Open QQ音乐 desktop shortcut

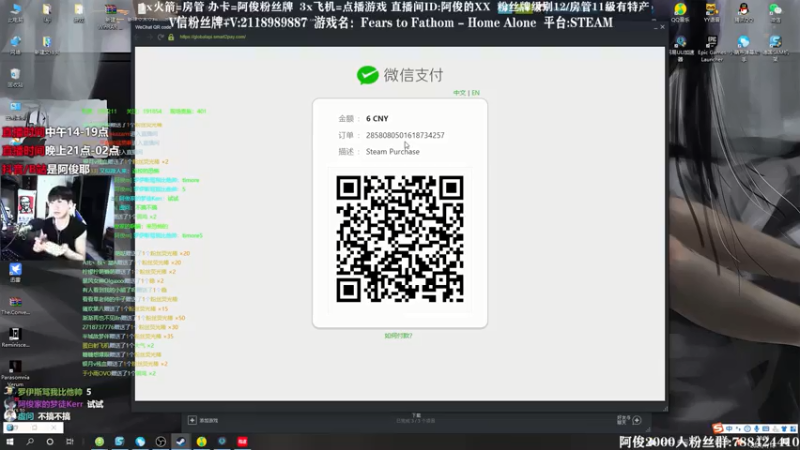[680, 13]
